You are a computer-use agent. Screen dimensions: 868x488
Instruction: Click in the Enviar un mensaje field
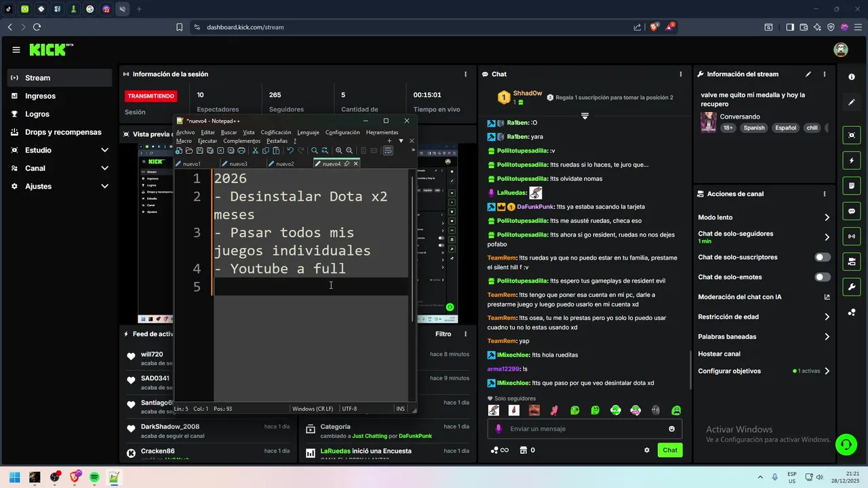pos(585,429)
